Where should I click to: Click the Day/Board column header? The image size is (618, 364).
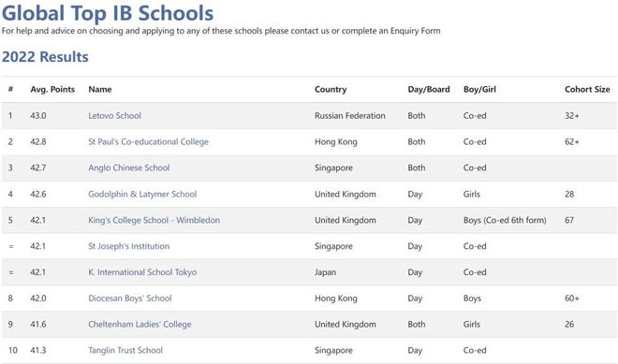(x=429, y=90)
